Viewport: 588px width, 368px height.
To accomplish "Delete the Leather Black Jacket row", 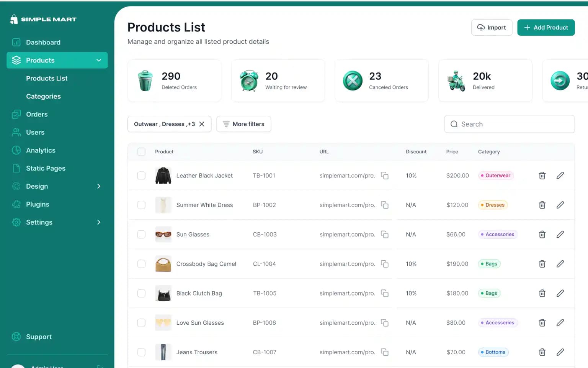I will click(542, 176).
